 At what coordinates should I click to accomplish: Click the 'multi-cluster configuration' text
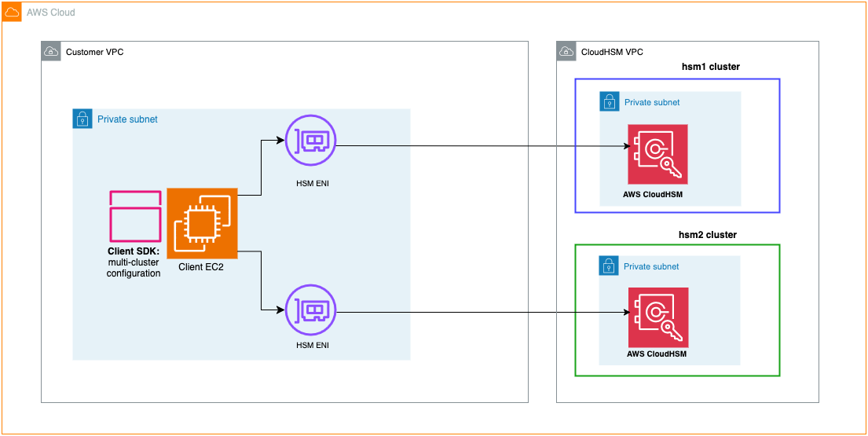click(x=134, y=268)
